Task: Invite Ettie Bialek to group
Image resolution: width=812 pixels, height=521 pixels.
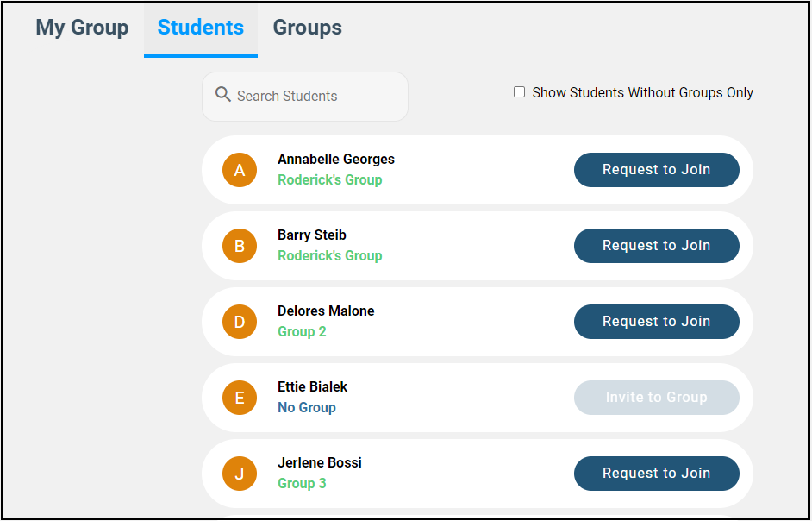Action: (656, 398)
